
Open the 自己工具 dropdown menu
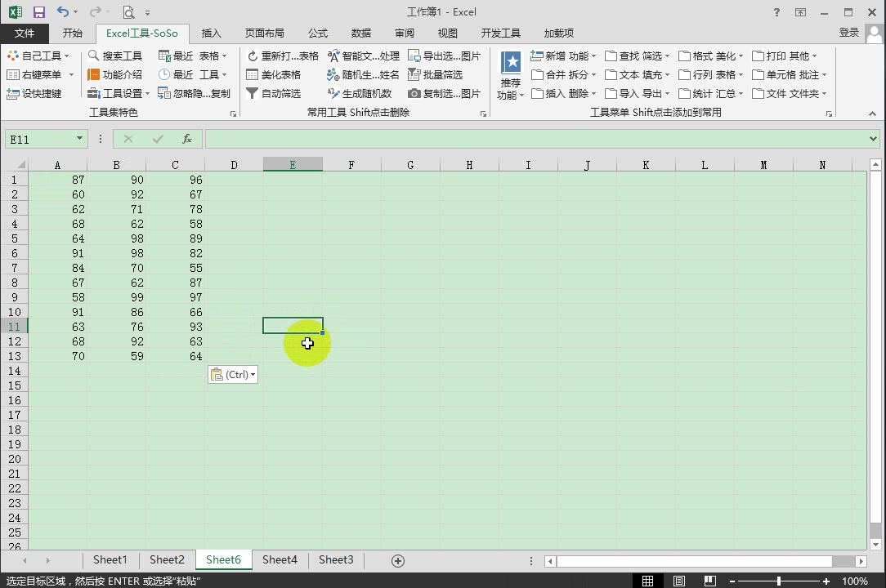pyautogui.click(x=39, y=56)
